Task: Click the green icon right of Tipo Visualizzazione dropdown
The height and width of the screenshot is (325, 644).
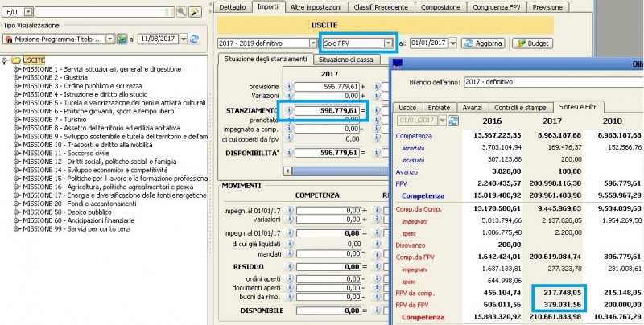Action: click(x=122, y=39)
